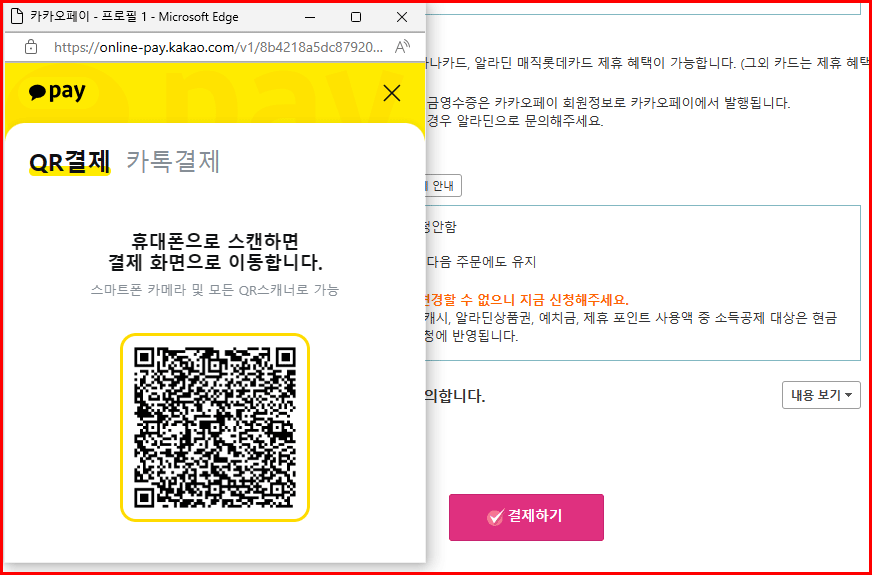Viewport: 872px width, 575px height.
Task: Close the KakaoPay payment panel with X
Action: tap(392, 93)
